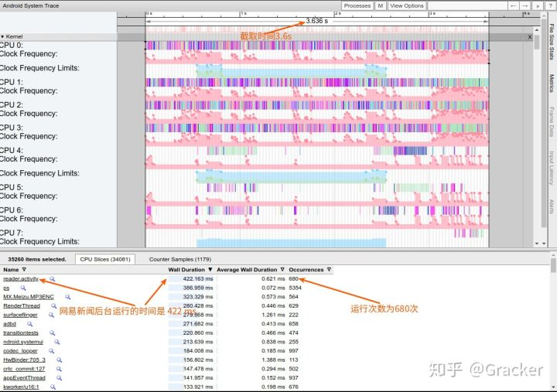The width and height of the screenshot is (557, 392).
Task: Open the reader.activity link
Action: tap(21, 279)
